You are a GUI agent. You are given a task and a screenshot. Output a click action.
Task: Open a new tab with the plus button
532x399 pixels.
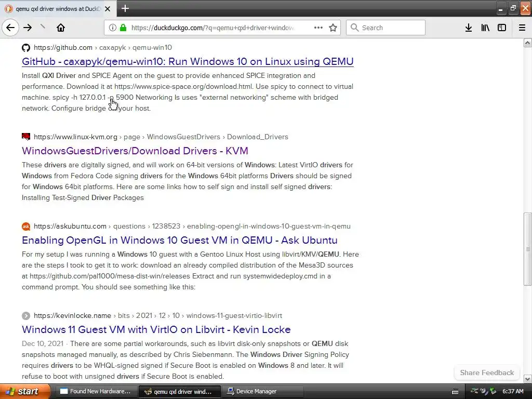[x=125, y=8]
